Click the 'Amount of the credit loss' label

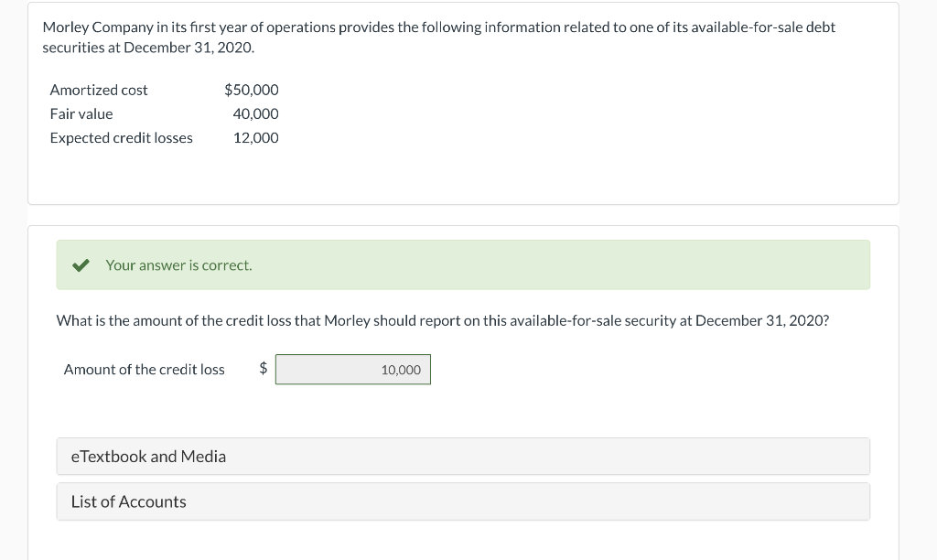(x=144, y=370)
